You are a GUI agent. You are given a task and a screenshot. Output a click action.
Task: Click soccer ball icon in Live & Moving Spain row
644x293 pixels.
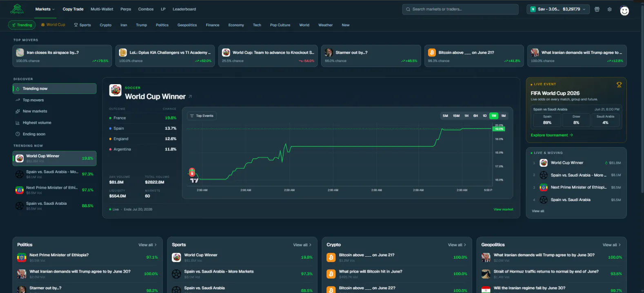pyautogui.click(x=544, y=175)
